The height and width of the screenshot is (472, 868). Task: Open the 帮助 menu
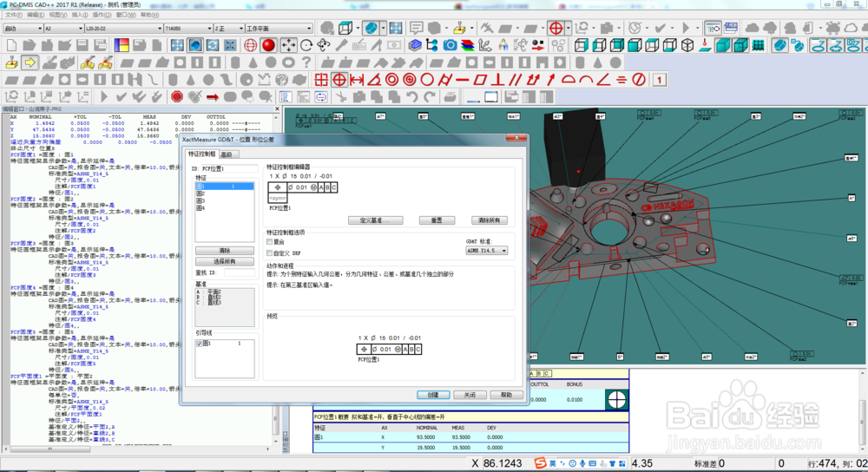coord(149,15)
